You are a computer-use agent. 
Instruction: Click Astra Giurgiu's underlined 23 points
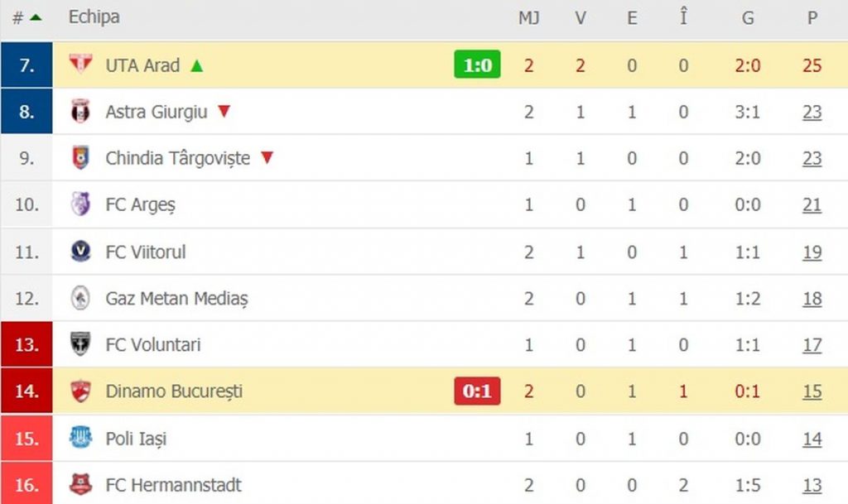[812, 112]
